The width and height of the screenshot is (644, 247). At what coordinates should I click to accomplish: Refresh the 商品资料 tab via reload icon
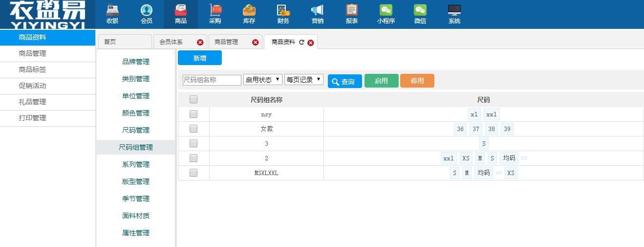301,43
